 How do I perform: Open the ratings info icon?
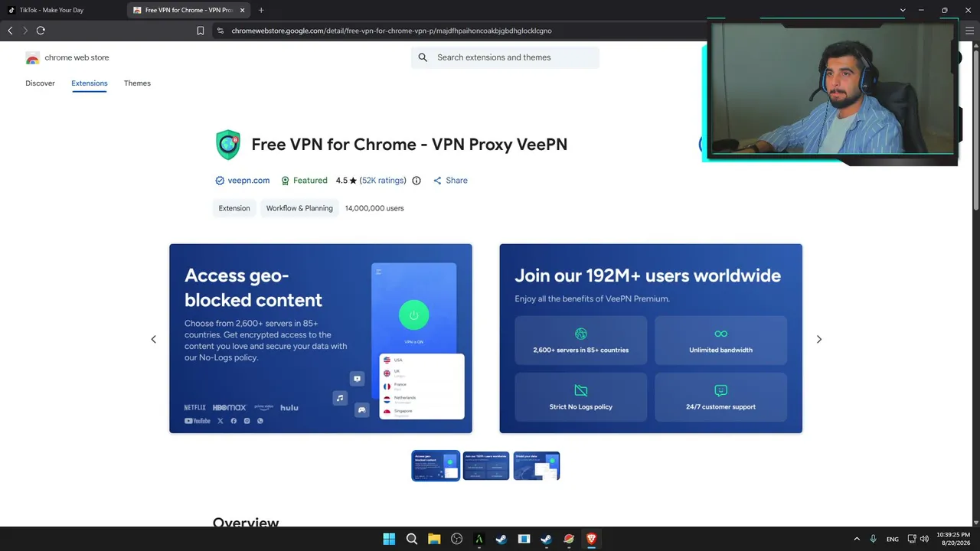[416, 181]
